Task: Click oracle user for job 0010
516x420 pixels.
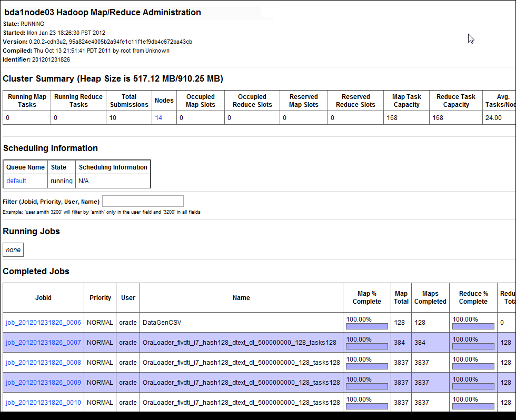Action: (x=127, y=403)
